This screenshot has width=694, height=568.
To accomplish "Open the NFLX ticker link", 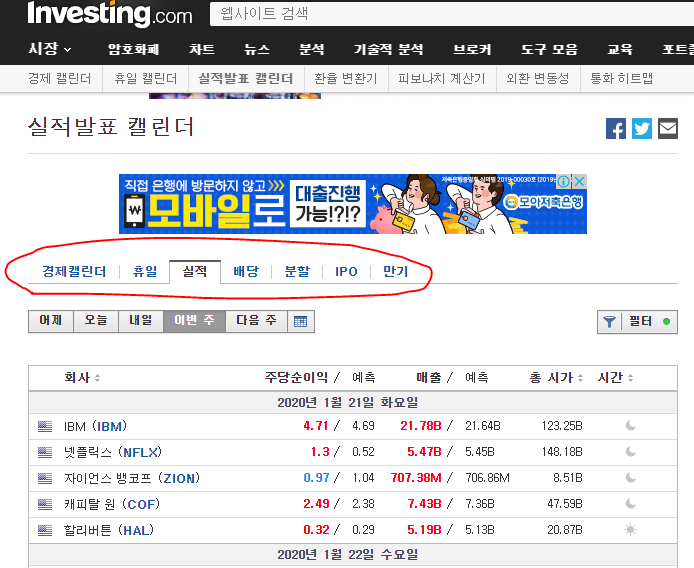I will (x=140, y=452).
